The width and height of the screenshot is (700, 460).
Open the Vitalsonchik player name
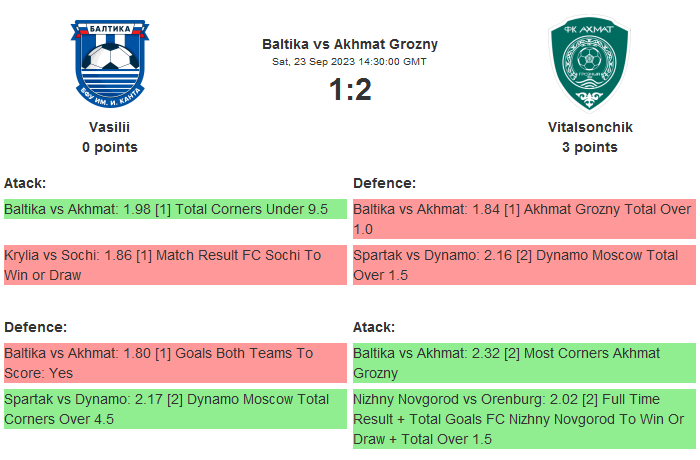point(590,127)
